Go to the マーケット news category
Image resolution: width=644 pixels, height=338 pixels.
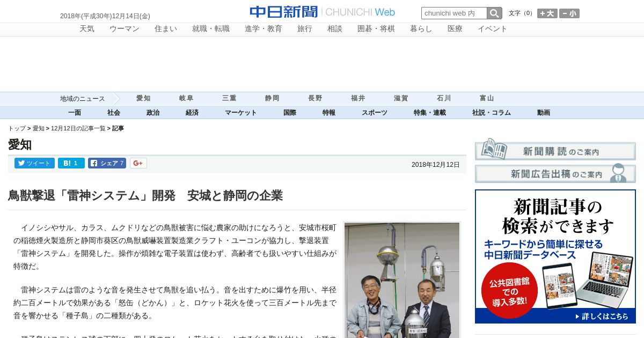(241, 113)
